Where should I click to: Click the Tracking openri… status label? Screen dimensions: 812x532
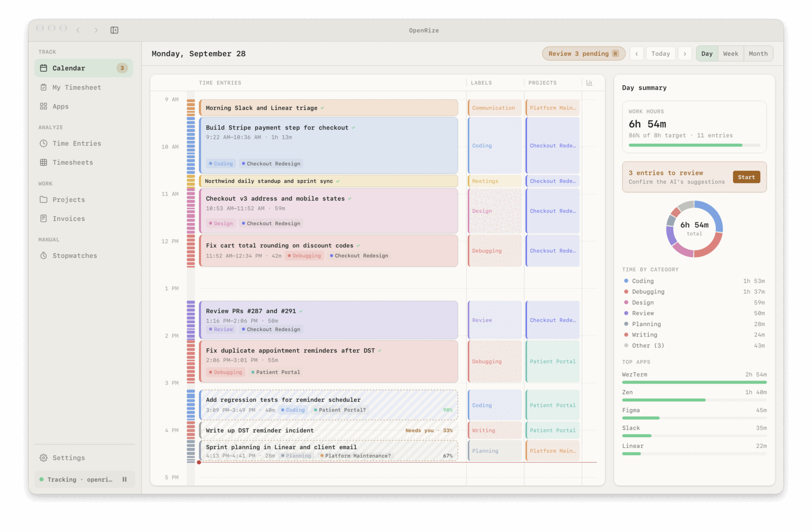(x=79, y=480)
